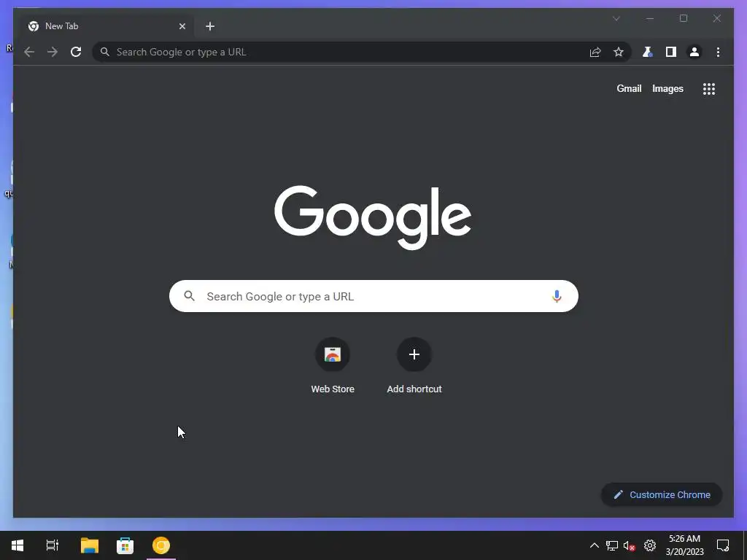Image resolution: width=747 pixels, height=560 pixels.
Task: Start voice search with microphone
Action: (557, 296)
